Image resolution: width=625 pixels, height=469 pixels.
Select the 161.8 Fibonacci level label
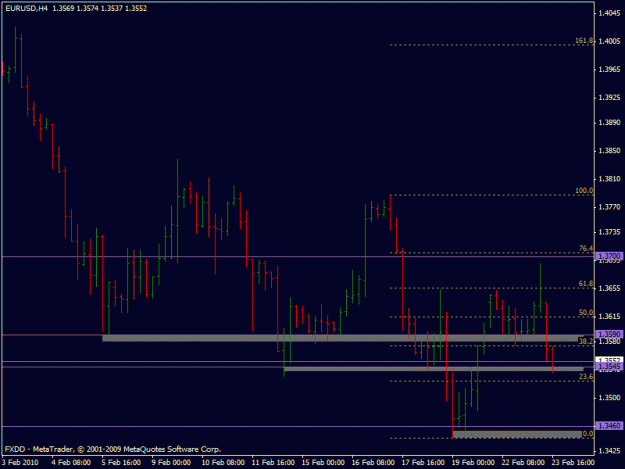(x=584, y=41)
